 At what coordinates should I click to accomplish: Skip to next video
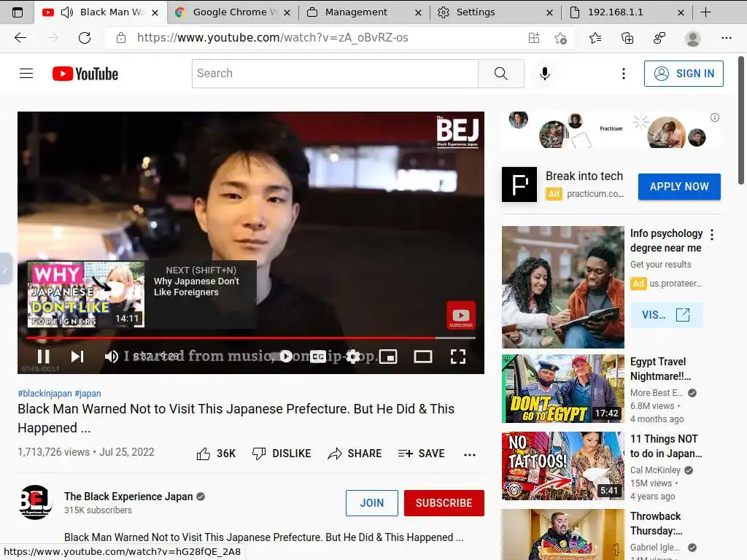tap(77, 356)
